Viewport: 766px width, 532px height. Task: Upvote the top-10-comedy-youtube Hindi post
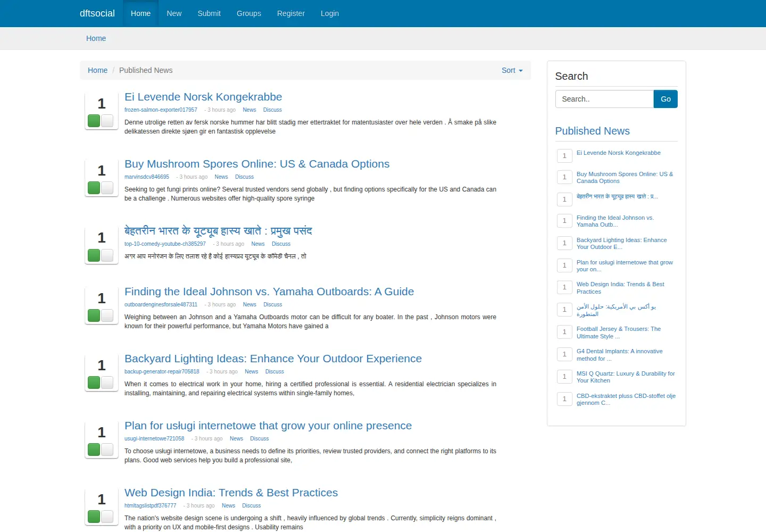click(x=94, y=255)
